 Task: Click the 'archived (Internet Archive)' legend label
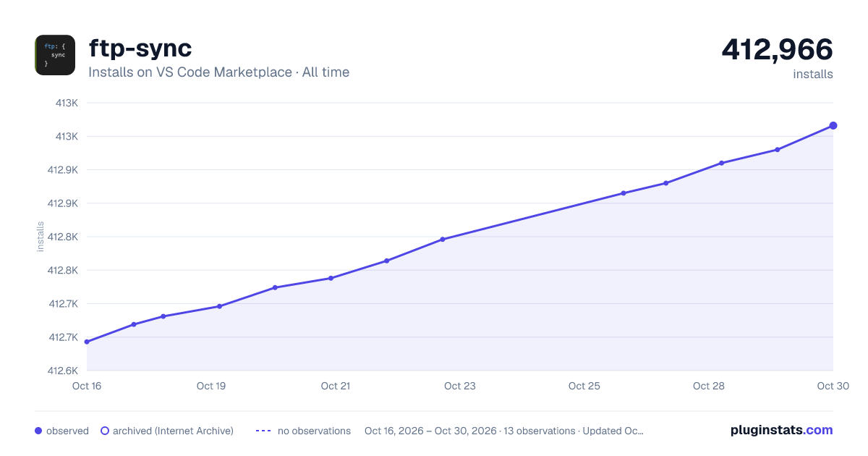(173, 431)
